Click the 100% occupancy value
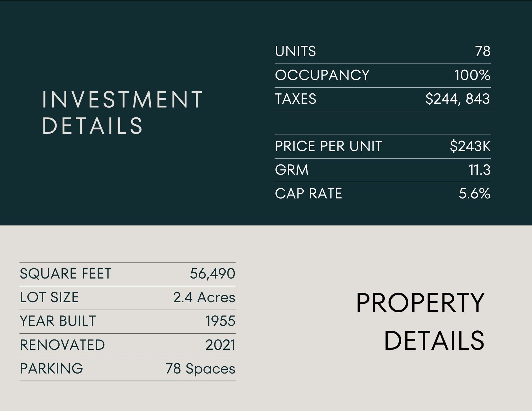The image size is (532, 411). pyautogui.click(x=472, y=75)
